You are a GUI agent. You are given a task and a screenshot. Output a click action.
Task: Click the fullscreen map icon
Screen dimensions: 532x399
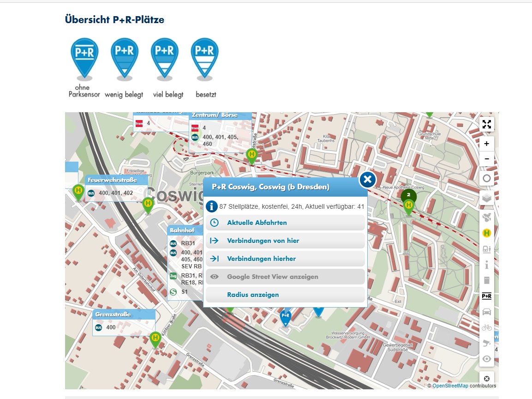click(487, 124)
